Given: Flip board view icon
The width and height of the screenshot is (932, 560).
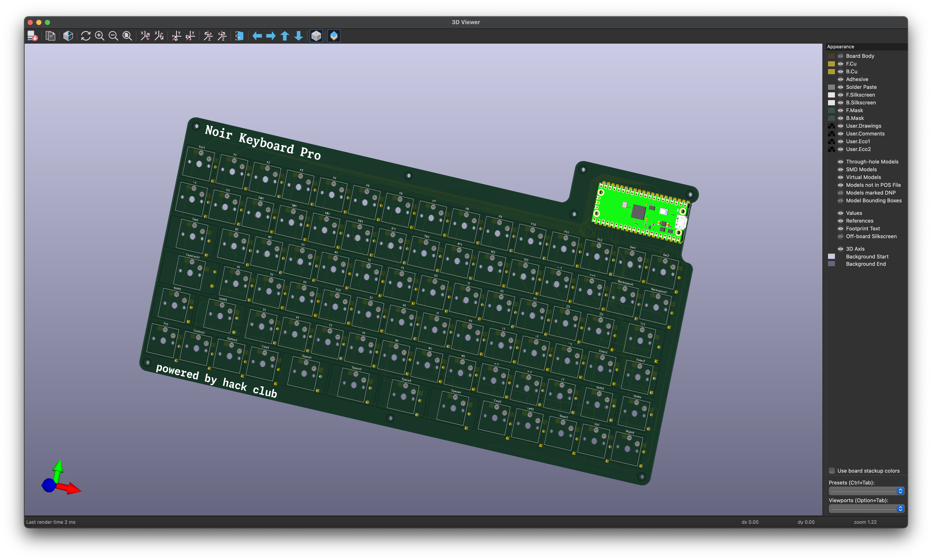Looking at the screenshot, I should coord(239,36).
